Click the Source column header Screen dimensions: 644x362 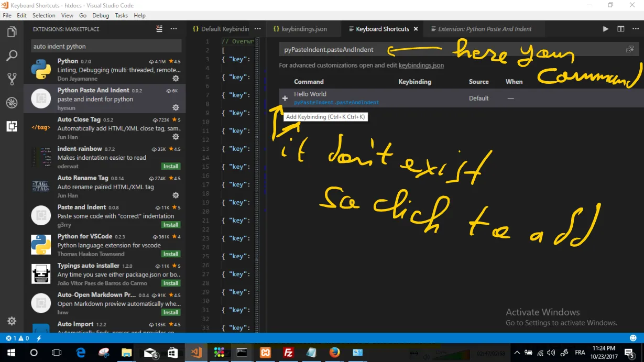pyautogui.click(x=478, y=82)
